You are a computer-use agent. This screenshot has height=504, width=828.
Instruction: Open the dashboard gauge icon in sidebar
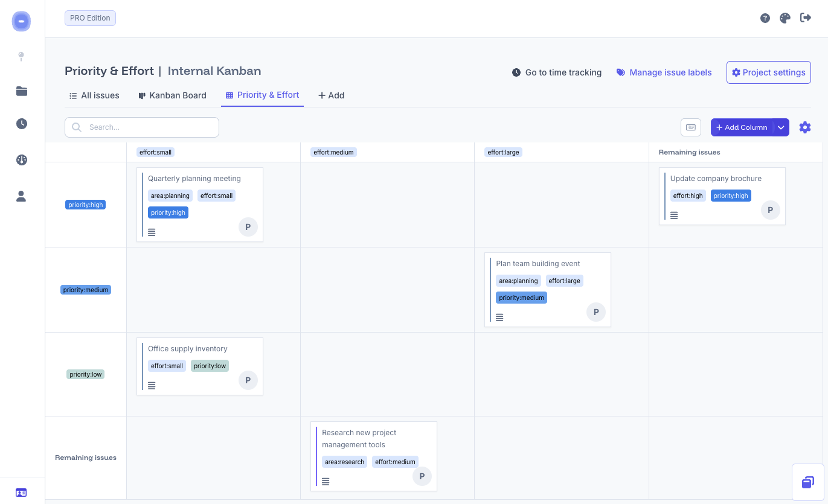coord(22,160)
